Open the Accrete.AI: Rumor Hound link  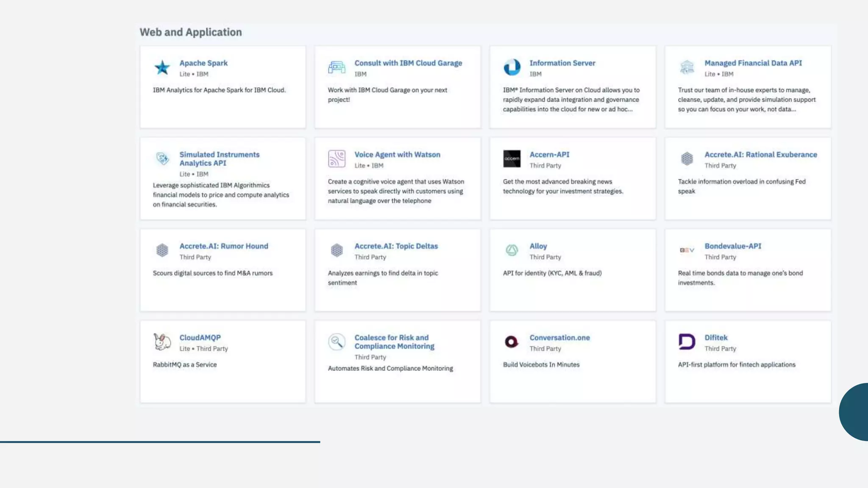[x=224, y=246]
